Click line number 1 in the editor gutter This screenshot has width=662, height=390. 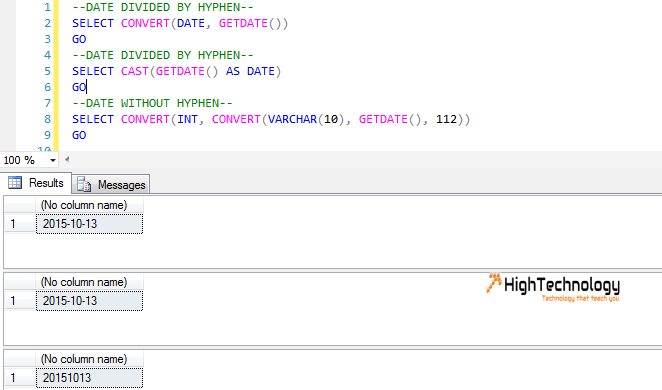coord(47,7)
